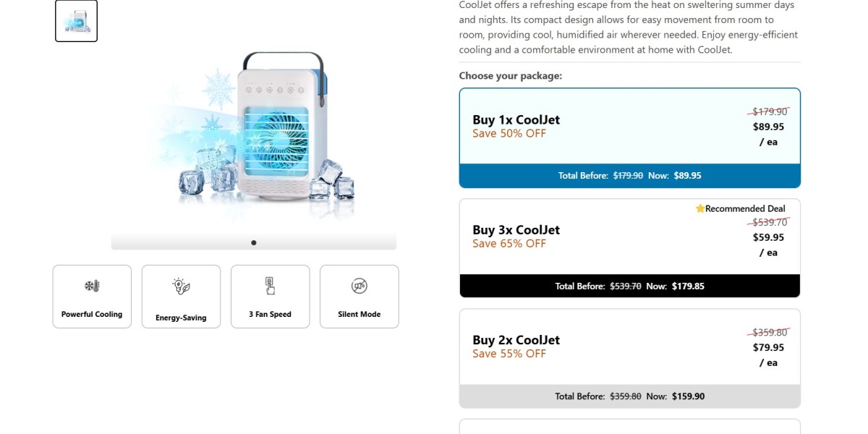
Task: Click the Recommended Deal star icon
Action: coord(700,208)
